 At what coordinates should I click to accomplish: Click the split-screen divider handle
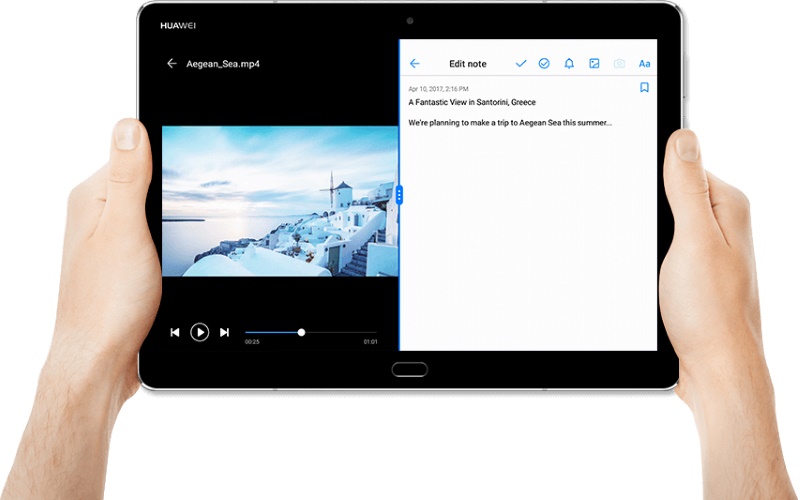399,195
